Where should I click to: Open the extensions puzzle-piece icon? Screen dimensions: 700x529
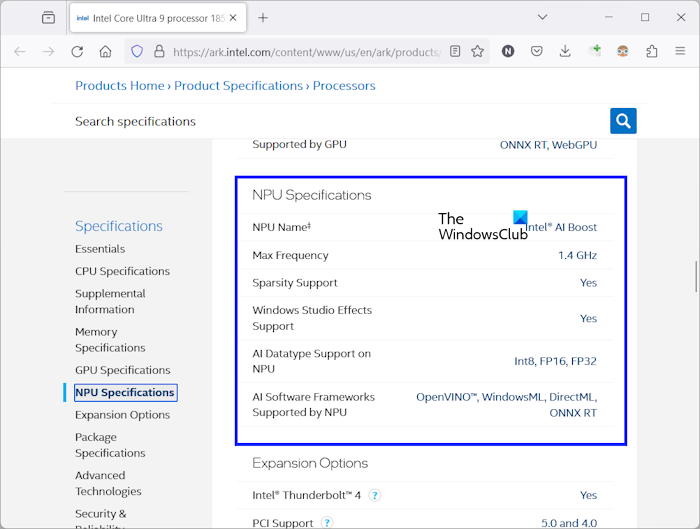(x=652, y=51)
